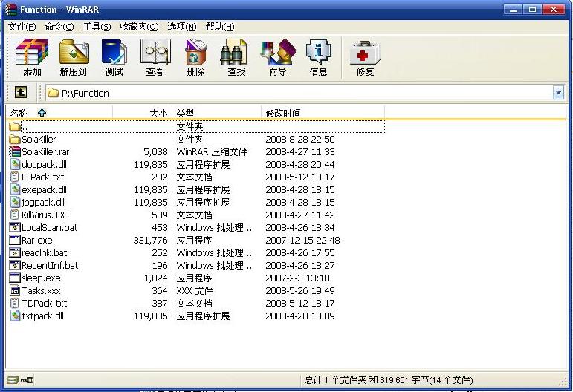573x392 pixels.
Task: Click the 查看 (View) toolbar icon
Action: [x=155, y=57]
